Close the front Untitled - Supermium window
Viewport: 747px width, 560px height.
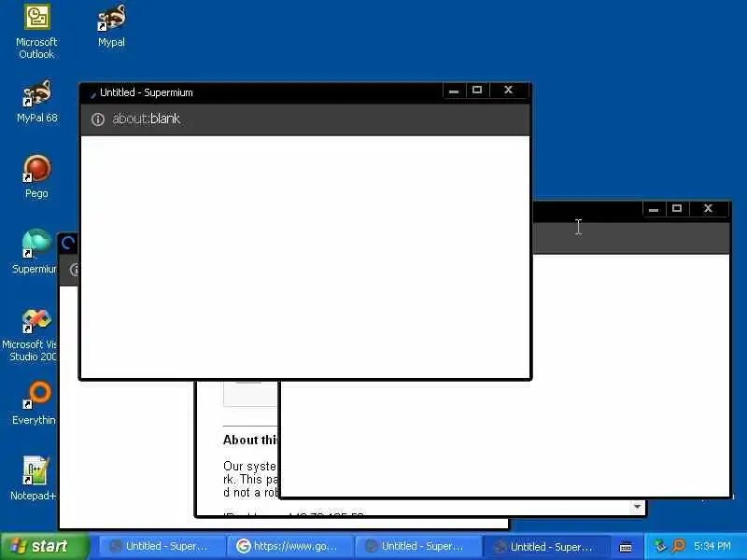509,90
